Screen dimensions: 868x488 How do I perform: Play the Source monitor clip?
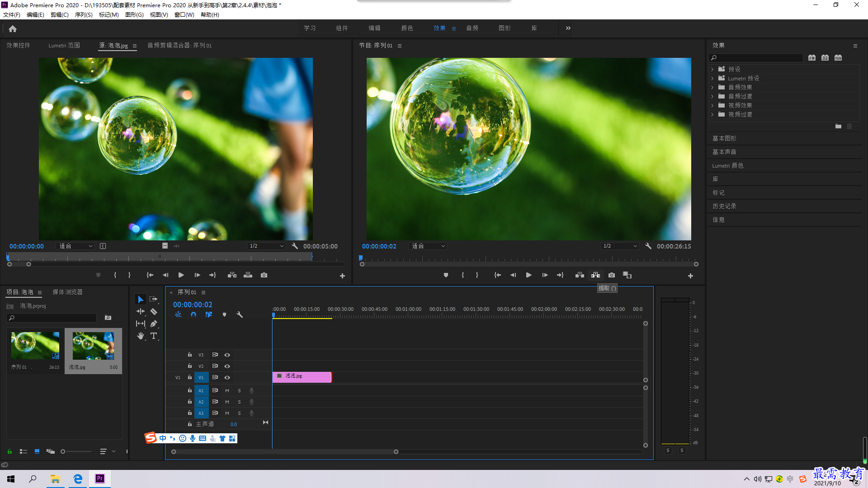point(181,275)
